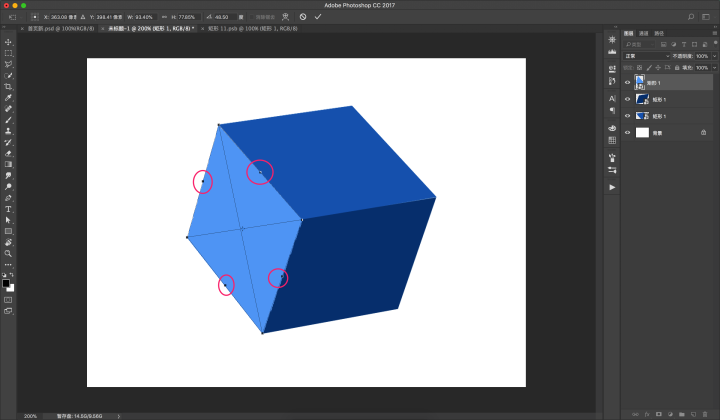Image resolution: width=720 pixels, height=420 pixels.
Task: Select the Move tool
Action: [x=8, y=42]
